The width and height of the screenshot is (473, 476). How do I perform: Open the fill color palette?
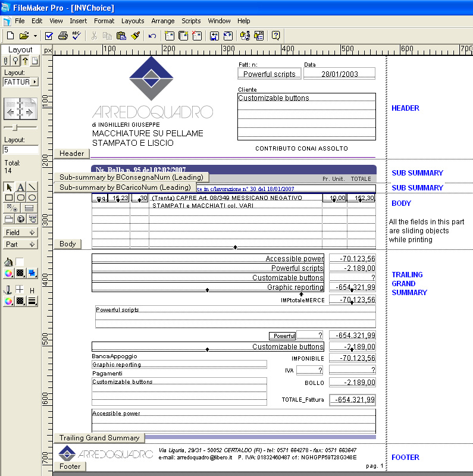8,274
